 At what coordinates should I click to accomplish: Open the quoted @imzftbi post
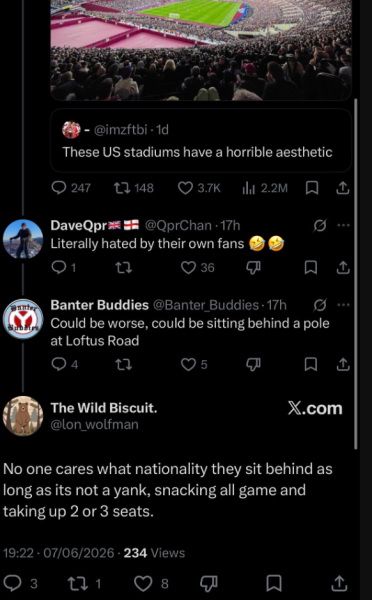(x=201, y=140)
